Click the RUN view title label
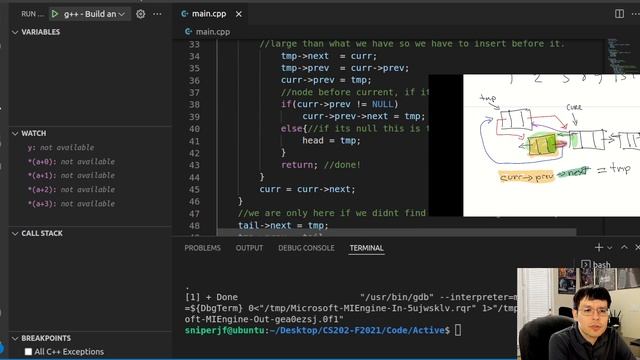This screenshot has width=640, height=360. tap(32, 14)
